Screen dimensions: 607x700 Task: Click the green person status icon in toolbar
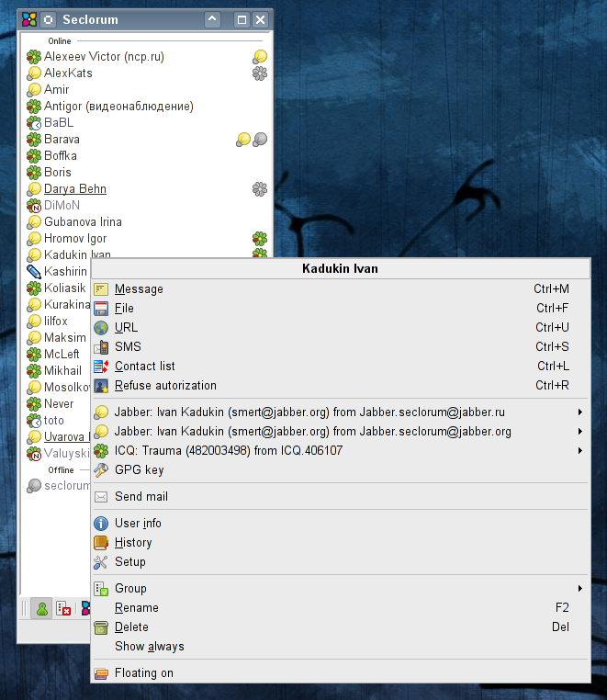tap(42, 608)
